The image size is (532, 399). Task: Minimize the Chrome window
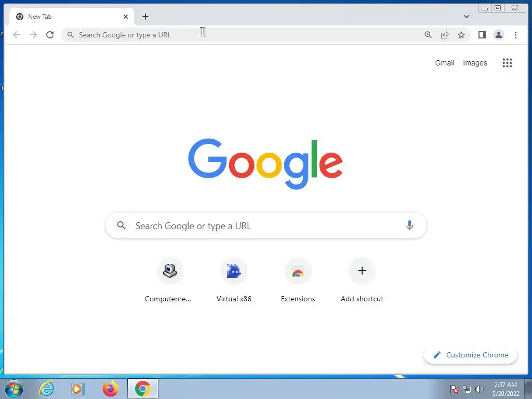pyautogui.click(x=485, y=8)
